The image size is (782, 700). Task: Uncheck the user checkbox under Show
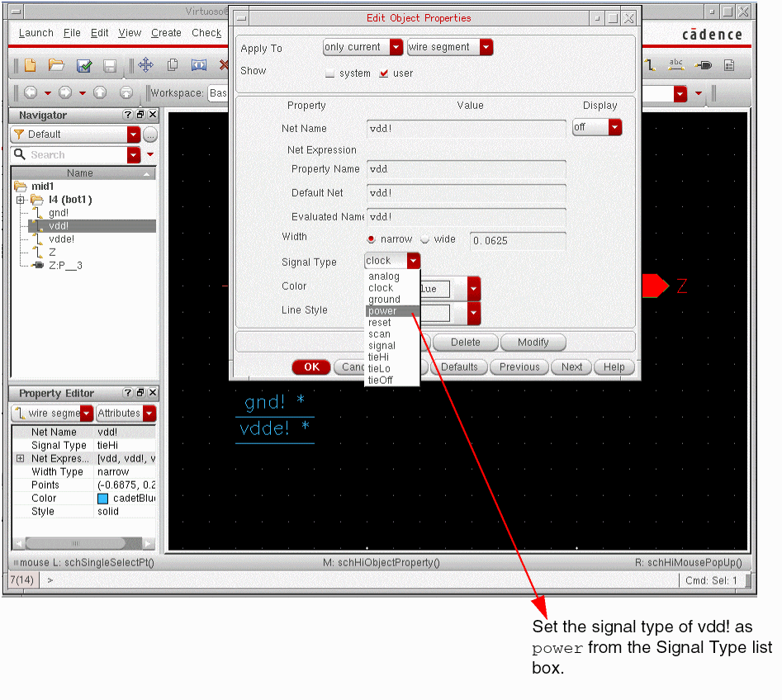point(383,73)
